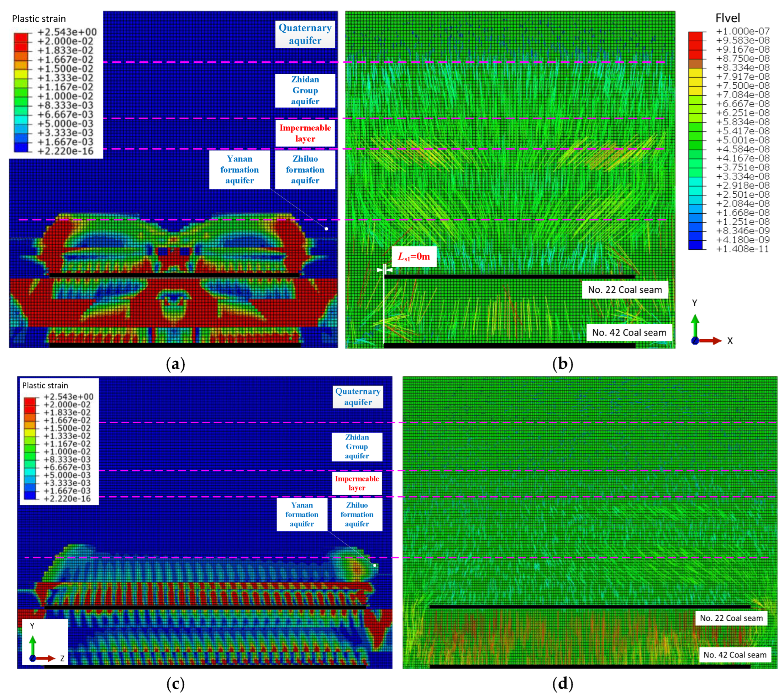784x698 pixels.
Task: Click the white Yanan aquifer marker dot in panel a
Action: [x=326, y=229]
